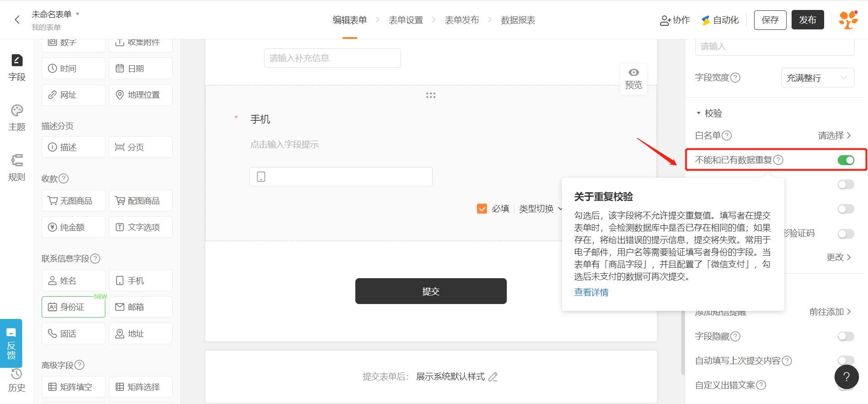
Task: Insert a 分页 page break
Action: [x=141, y=147]
